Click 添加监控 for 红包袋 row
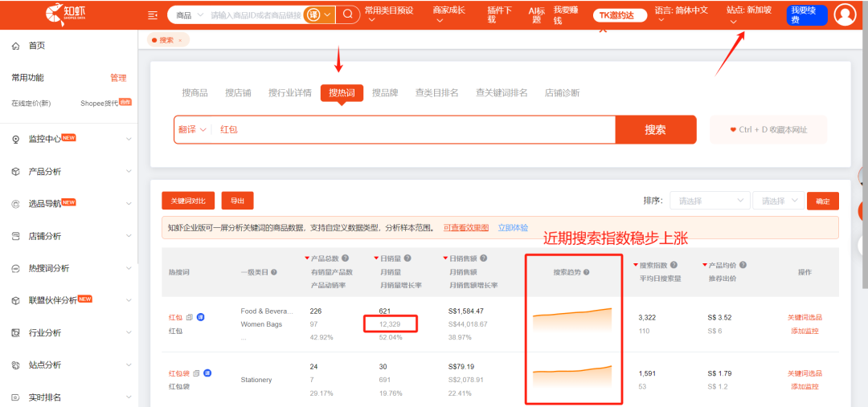This screenshot has height=407, width=868. pos(805,387)
